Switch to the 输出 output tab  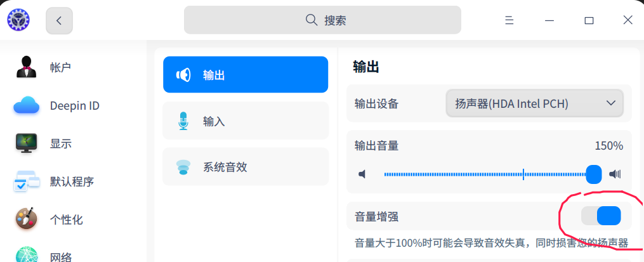tap(246, 75)
